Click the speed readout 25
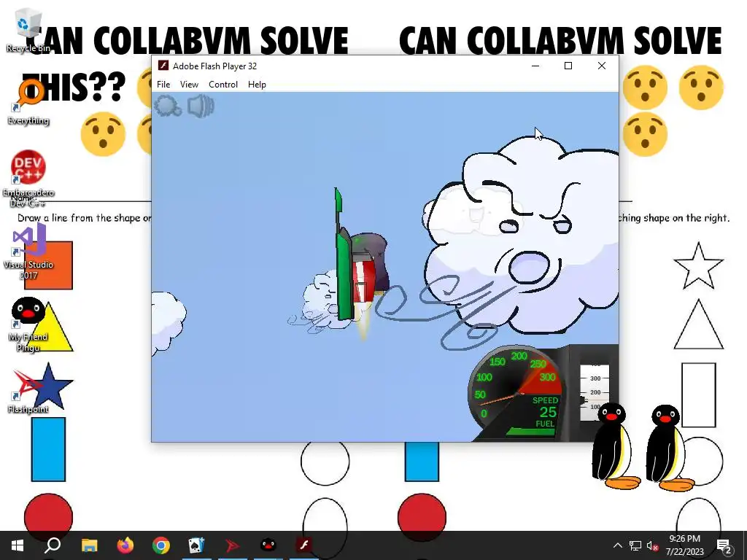 [x=548, y=412]
